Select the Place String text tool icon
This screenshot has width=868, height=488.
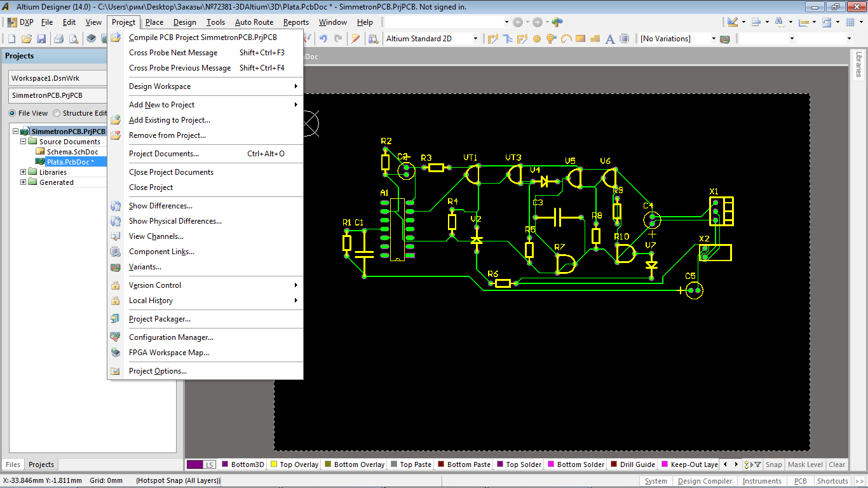click(x=609, y=39)
